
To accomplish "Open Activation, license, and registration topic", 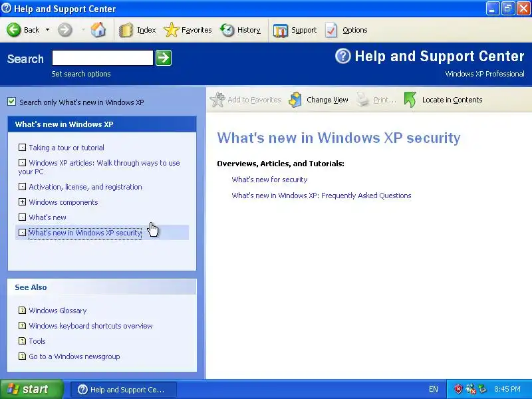I will pos(86,187).
